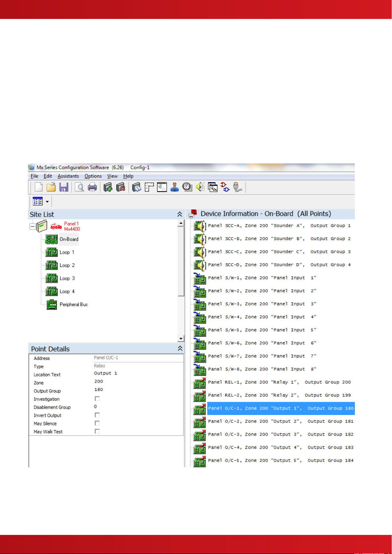Click the sounder speaker toolbar icon
The height and width of the screenshot is (554, 392).
coord(200,187)
